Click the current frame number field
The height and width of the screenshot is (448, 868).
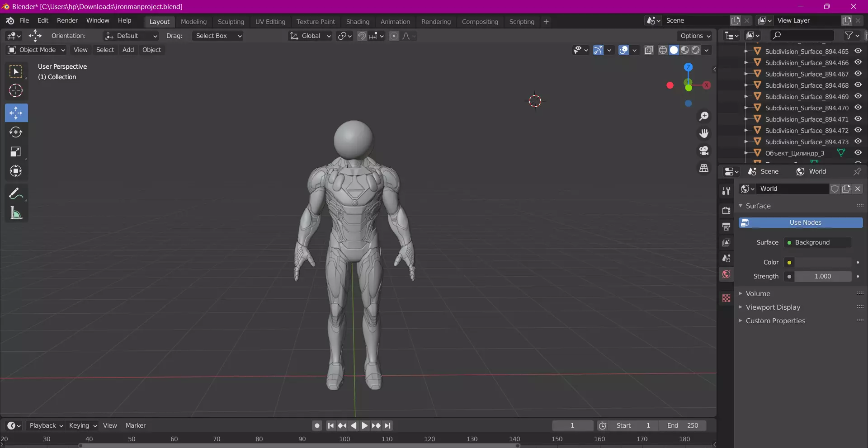coord(572,425)
